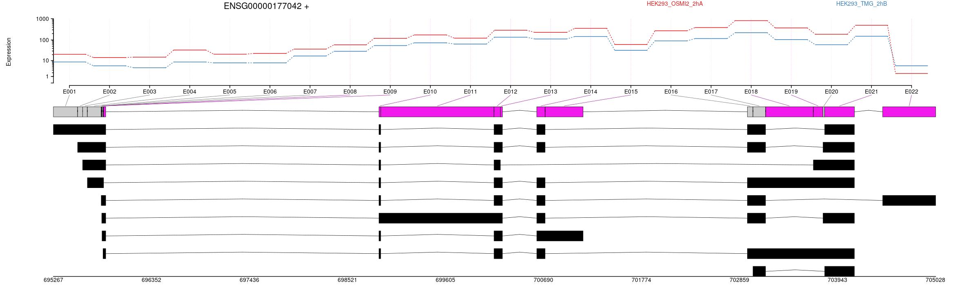
Task: Click the gene title ENSG00000177042 +
Action: point(266,6)
